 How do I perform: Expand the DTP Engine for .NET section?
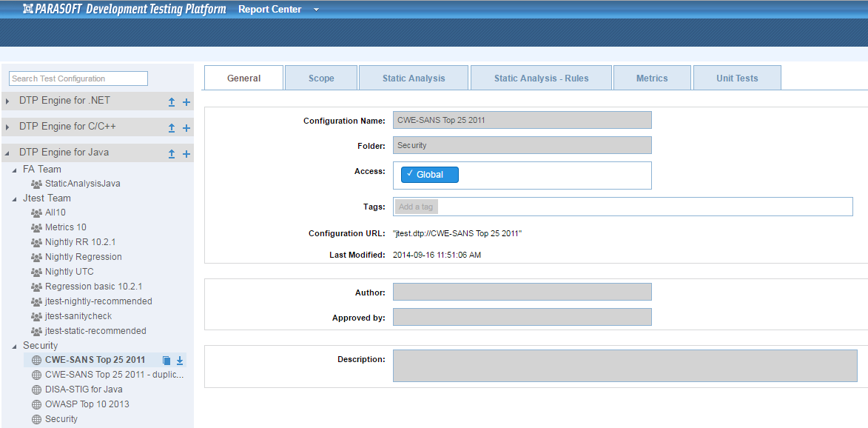pos(7,102)
